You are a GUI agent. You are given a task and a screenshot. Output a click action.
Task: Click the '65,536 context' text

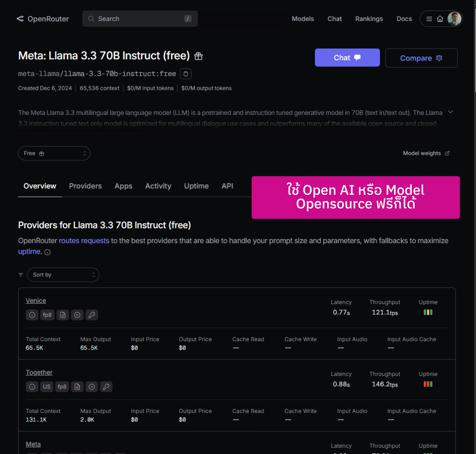[99, 88]
